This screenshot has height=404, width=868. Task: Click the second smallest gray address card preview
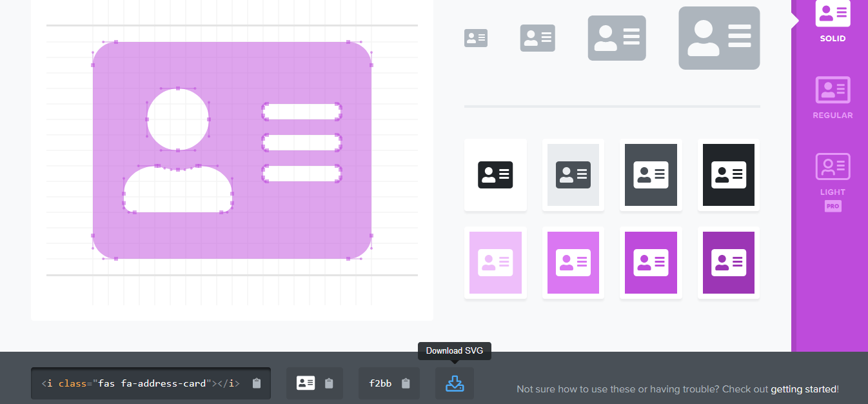538,38
